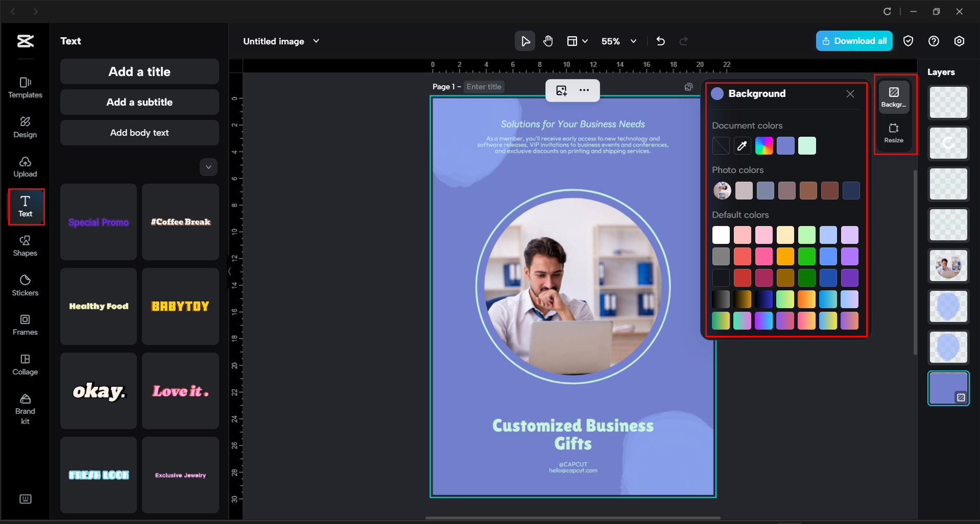Select the eyedropper color picker
This screenshot has height=524, width=980.
point(742,145)
